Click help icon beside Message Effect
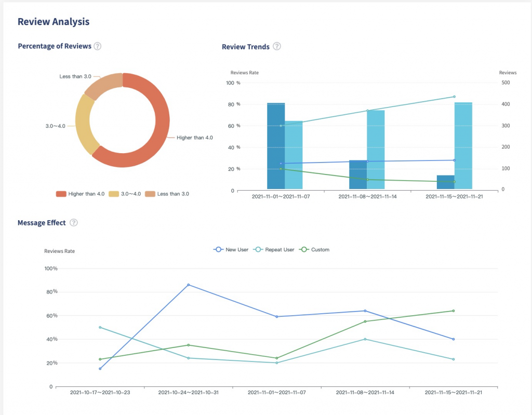This screenshot has height=415, width=532. click(74, 223)
